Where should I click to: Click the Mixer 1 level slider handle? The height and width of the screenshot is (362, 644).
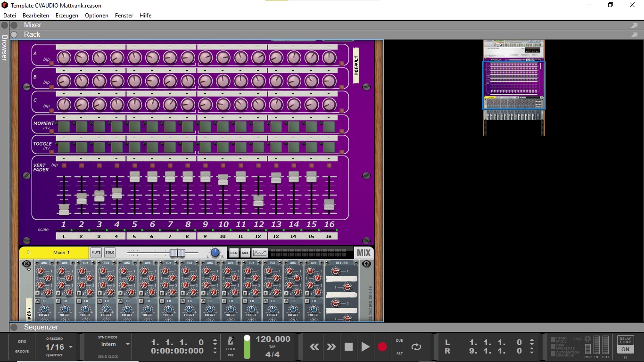[x=177, y=253]
